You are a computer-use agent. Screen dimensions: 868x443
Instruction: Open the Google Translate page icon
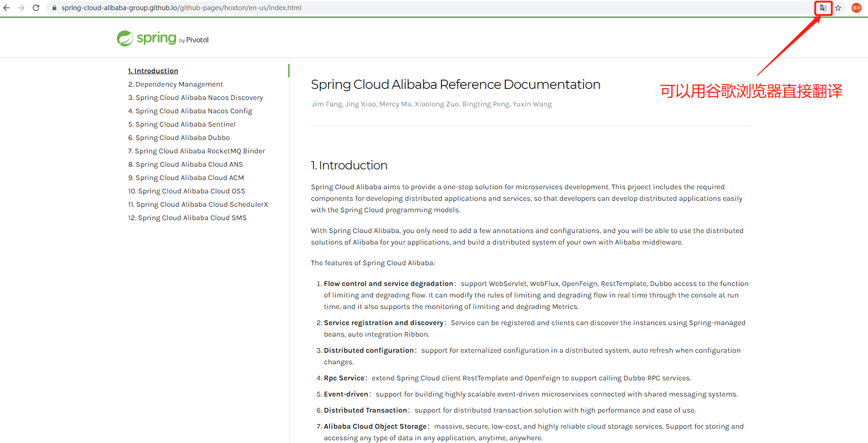823,8
